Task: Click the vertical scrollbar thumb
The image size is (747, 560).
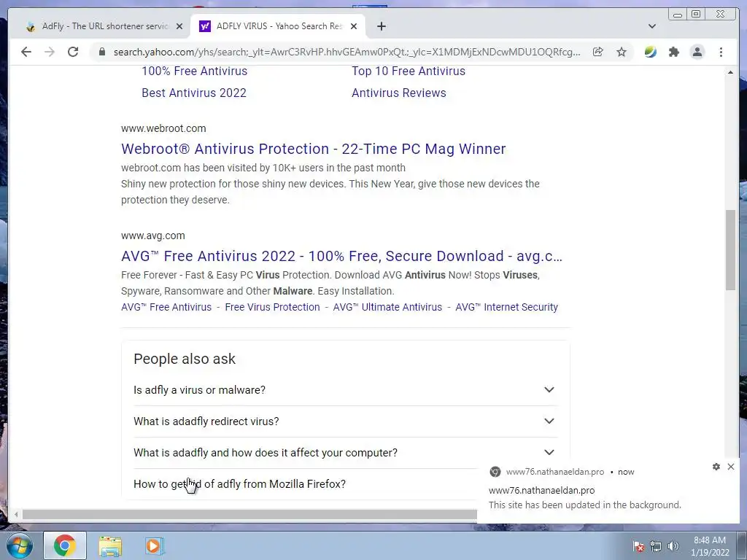Action: tap(730, 249)
